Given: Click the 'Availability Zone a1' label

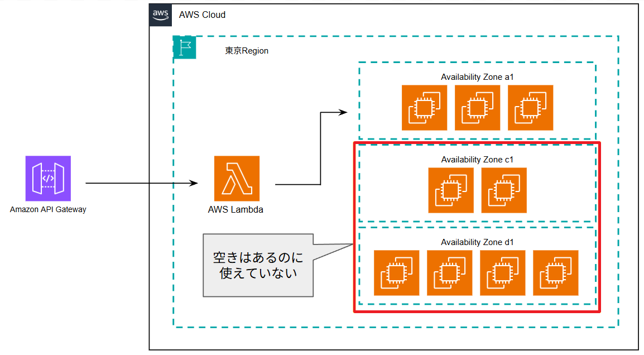Looking at the screenshot, I should [477, 77].
